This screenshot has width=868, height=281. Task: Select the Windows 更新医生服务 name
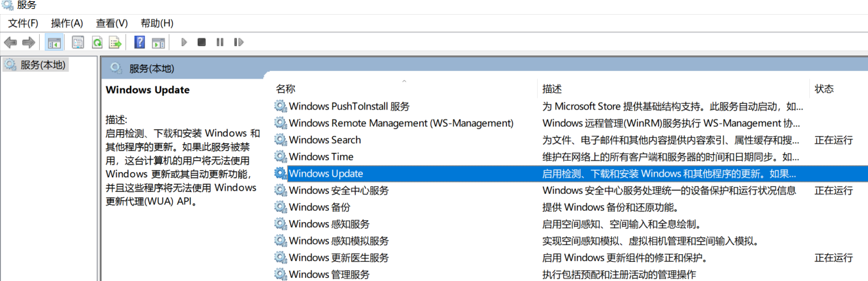(339, 258)
